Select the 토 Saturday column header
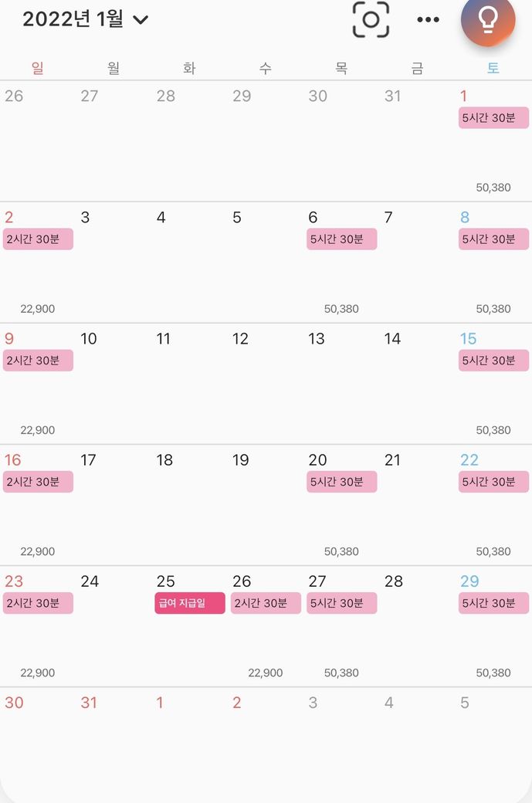This screenshot has height=803, width=532. click(x=493, y=69)
